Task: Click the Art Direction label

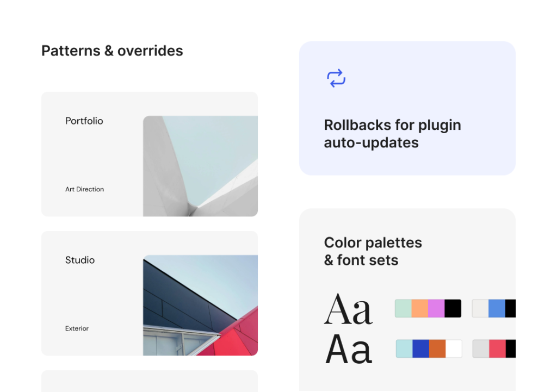Action: (x=84, y=189)
